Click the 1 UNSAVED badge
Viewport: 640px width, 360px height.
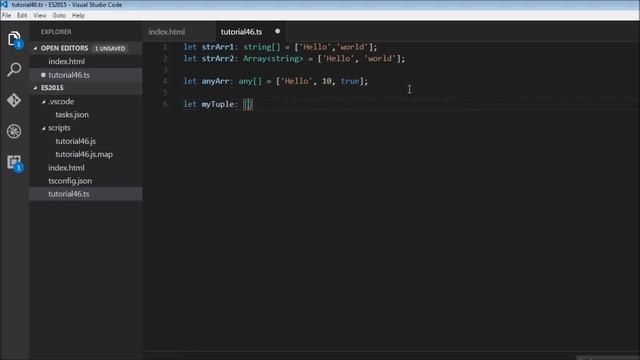110,48
